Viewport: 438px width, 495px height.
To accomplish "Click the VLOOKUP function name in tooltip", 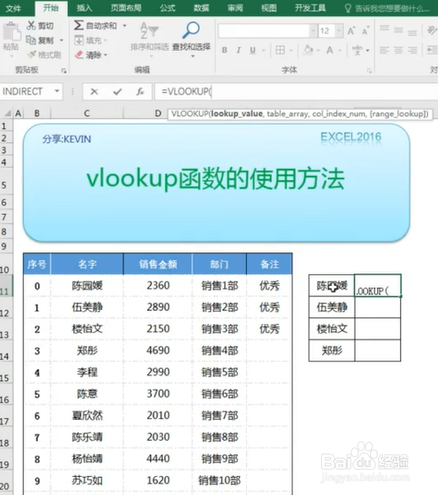I will 190,114.
